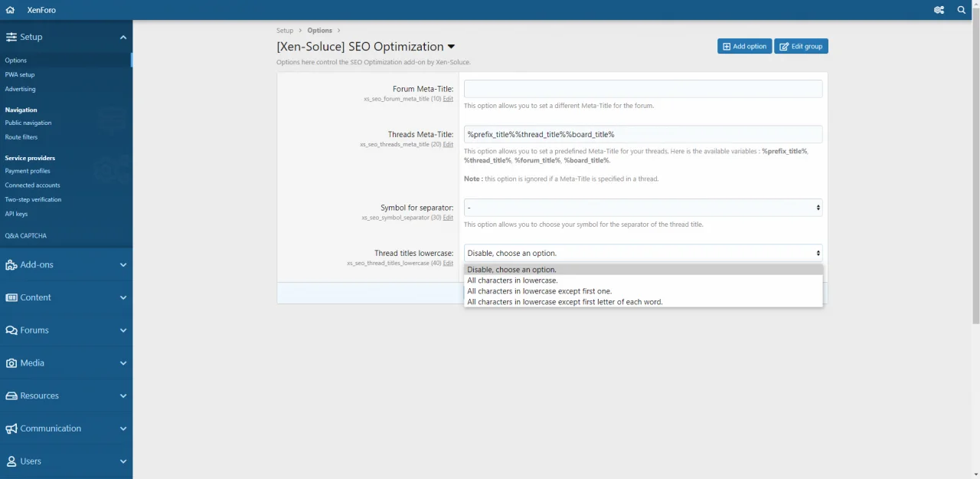Image resolution: width=980 pixels, height=479 pixels.
Task: Click the home icon in top bar
Action: (10, 10)
